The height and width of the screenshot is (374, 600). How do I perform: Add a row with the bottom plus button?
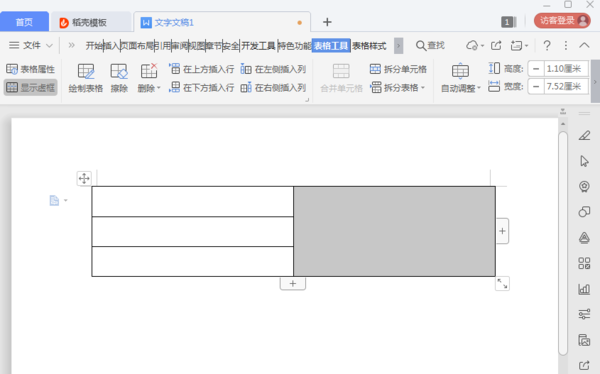(x=293, y=284)
